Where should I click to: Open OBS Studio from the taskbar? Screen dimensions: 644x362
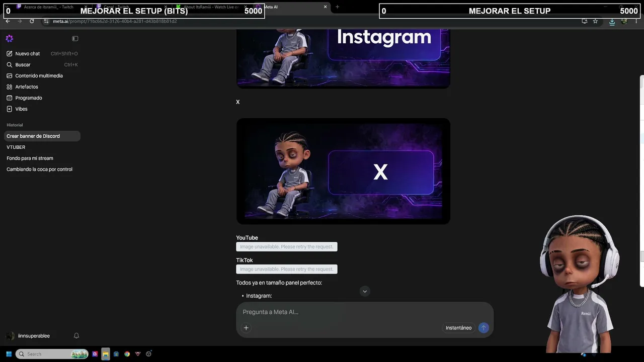click(148, 354)
